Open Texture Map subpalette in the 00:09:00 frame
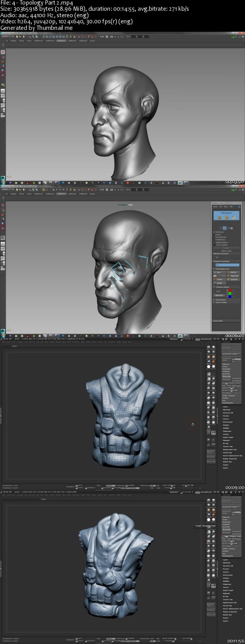Screen dimensions: 245x644 point(228,447)
